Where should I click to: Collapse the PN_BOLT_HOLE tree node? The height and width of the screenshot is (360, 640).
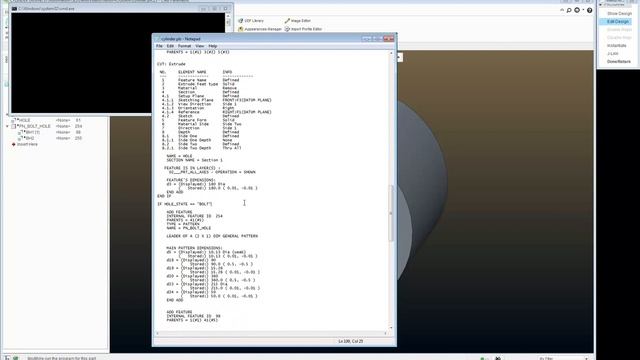point(7,127)
